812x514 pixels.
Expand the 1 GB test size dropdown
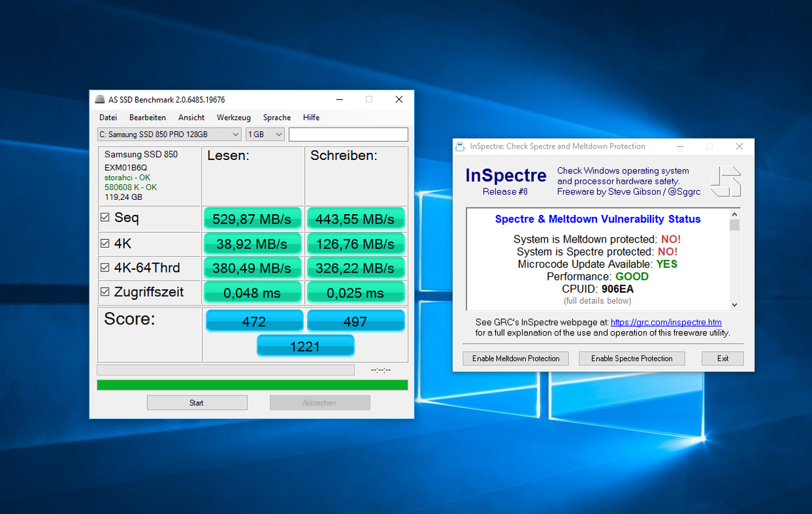coord(265,135)
